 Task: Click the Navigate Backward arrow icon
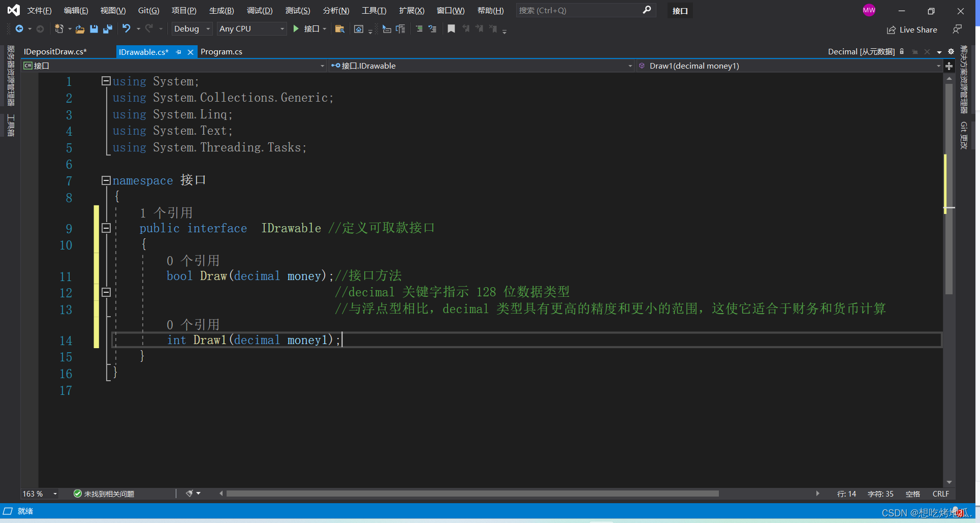(x=19, y=29)
